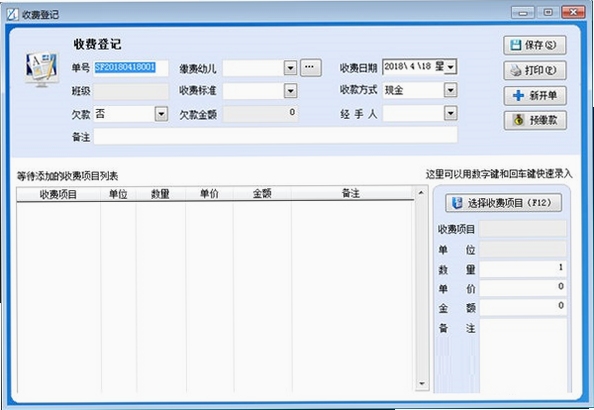Click the list scrollbar down arrow

pos(421,383)
